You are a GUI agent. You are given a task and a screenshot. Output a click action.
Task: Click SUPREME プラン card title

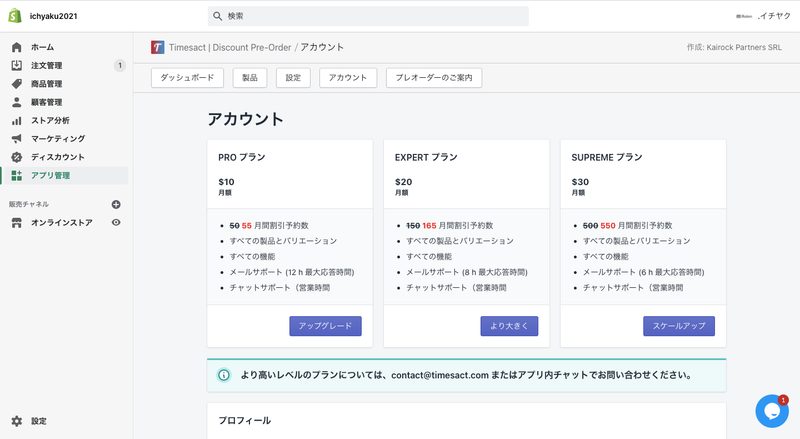(x=607, y=157)
